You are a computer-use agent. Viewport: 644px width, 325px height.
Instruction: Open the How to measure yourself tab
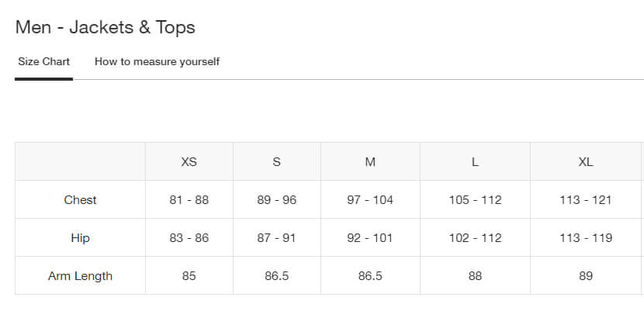click(x=157, y=61)
